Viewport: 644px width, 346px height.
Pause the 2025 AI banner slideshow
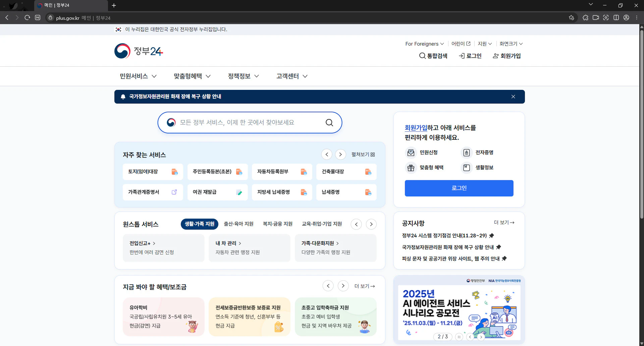[459, 337]
